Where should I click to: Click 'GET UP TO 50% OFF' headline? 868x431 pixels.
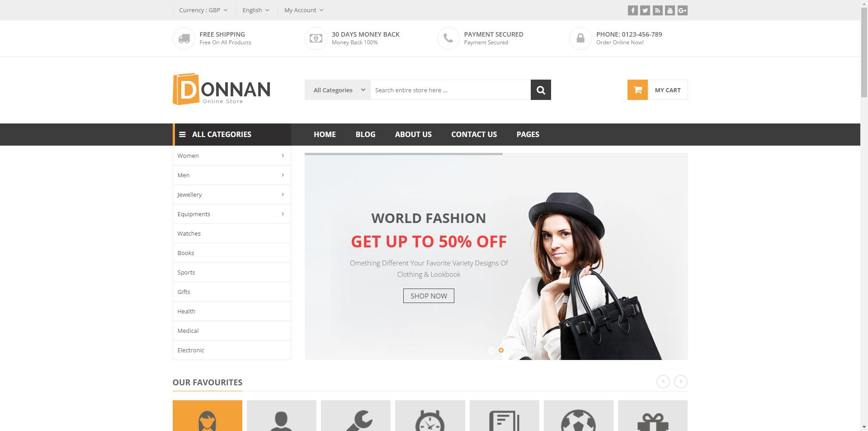click(429, 242)
